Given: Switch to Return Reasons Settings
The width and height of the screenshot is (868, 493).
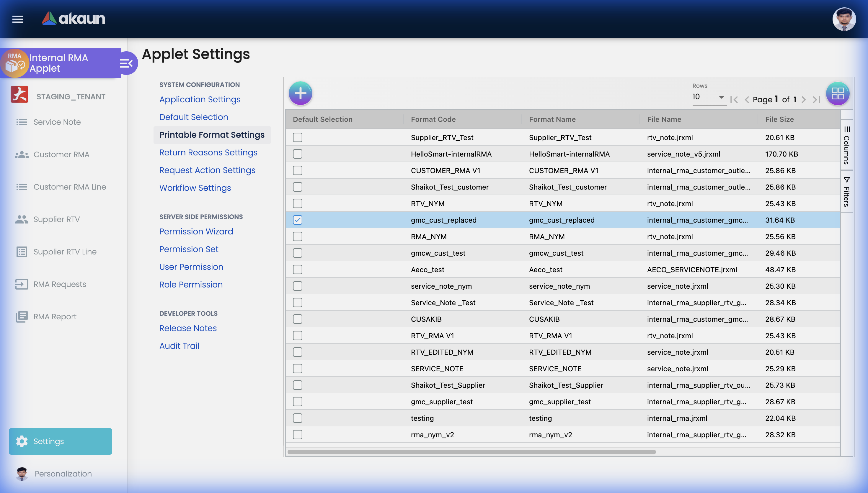Looking at the screenshot, I should pos(208,153).
